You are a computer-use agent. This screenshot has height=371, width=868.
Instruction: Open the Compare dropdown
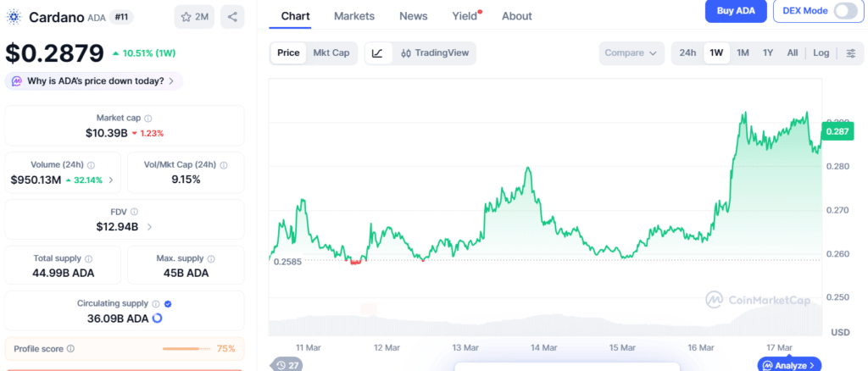(x=632, y=53)
